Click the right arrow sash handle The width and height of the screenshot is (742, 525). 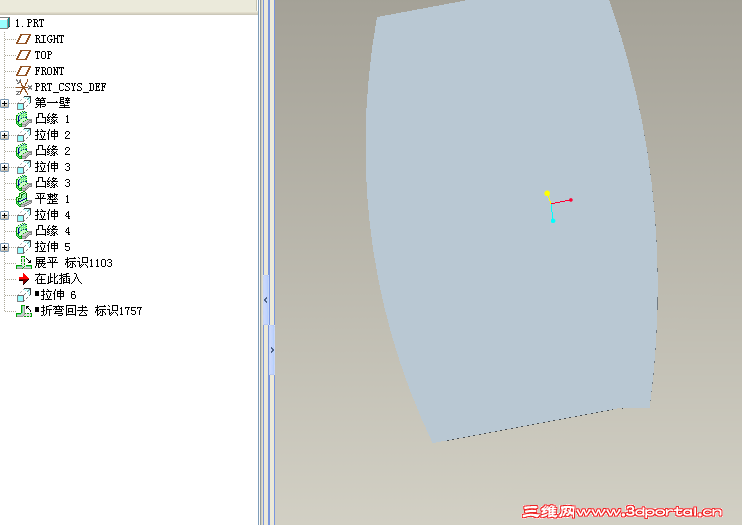click(272, 350)
